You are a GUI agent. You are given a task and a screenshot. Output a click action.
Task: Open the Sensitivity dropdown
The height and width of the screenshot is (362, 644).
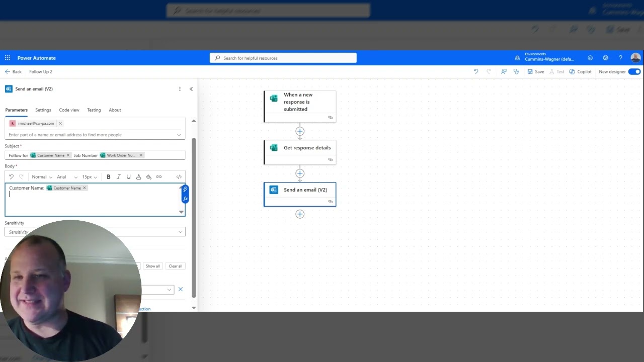point(95,232)
